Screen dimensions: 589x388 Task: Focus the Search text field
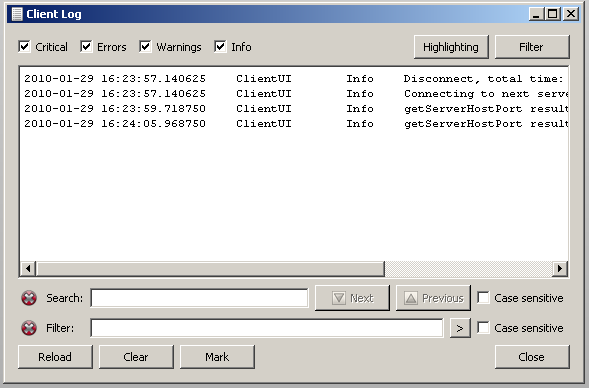(199, 298)
